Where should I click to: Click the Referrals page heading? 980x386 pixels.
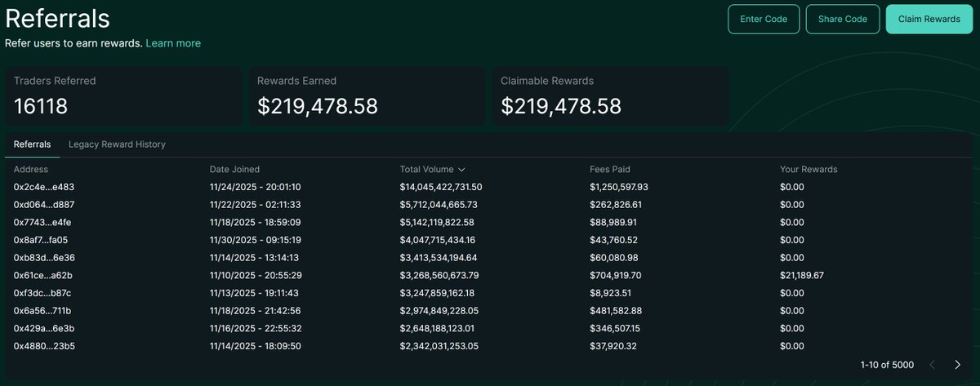[57, 18]
